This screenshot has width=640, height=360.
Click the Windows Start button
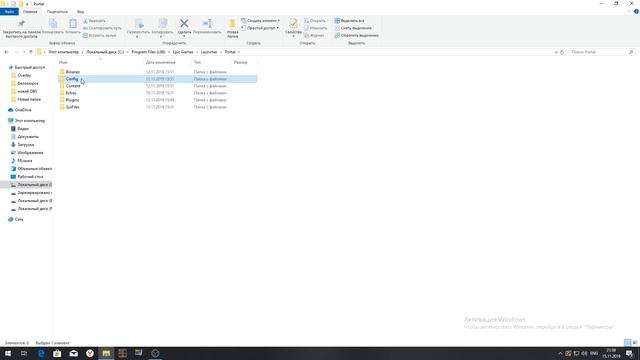pos(8,353)
